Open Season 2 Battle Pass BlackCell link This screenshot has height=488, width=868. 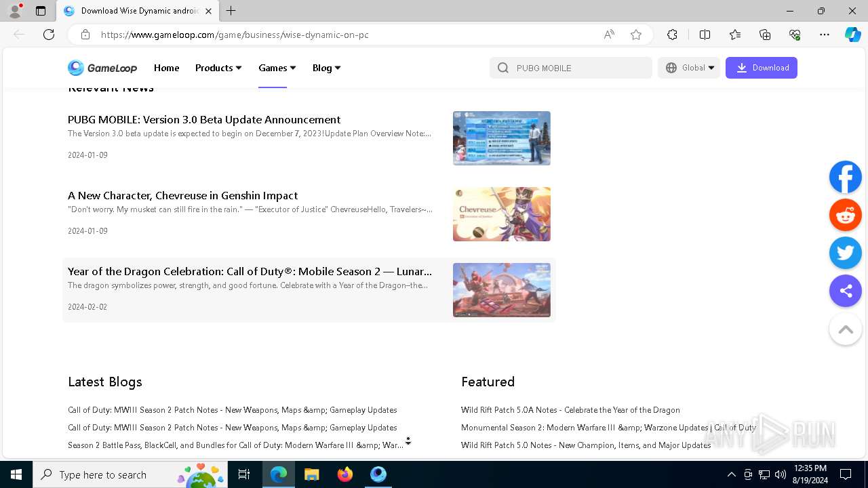[236, 445]
